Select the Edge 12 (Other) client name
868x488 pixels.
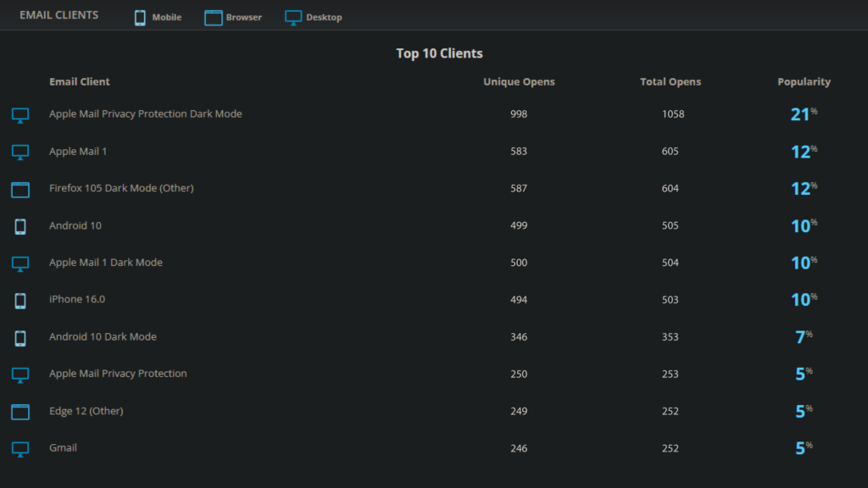(x=86, y=411)
